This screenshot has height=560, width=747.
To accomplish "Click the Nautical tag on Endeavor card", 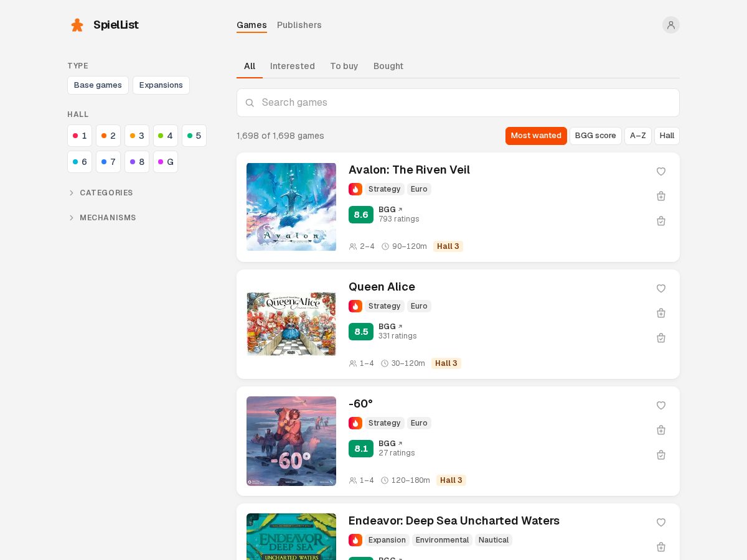I will click(x=494, y=540).
